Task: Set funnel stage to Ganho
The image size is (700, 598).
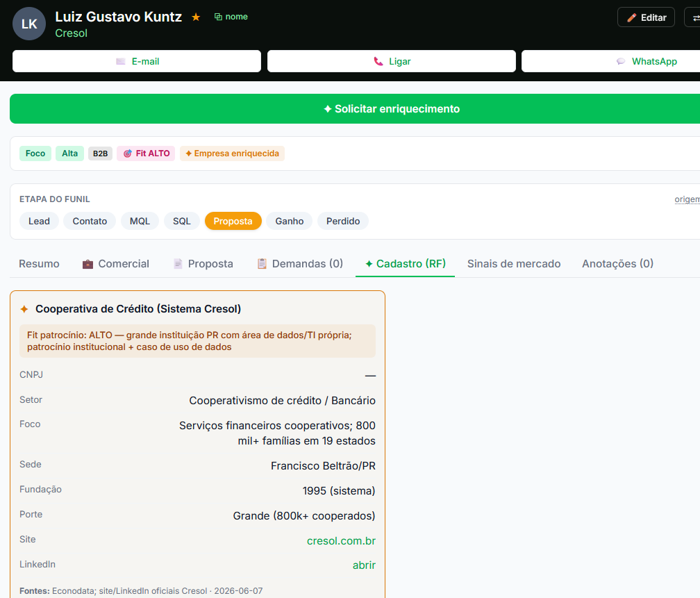Action: 290,221
